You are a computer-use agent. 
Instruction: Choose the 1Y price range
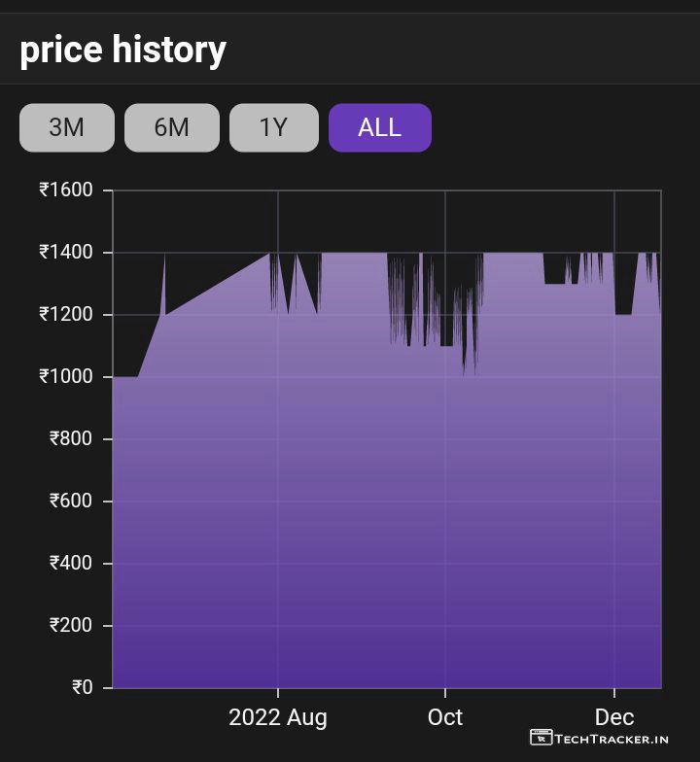(273, 127)
